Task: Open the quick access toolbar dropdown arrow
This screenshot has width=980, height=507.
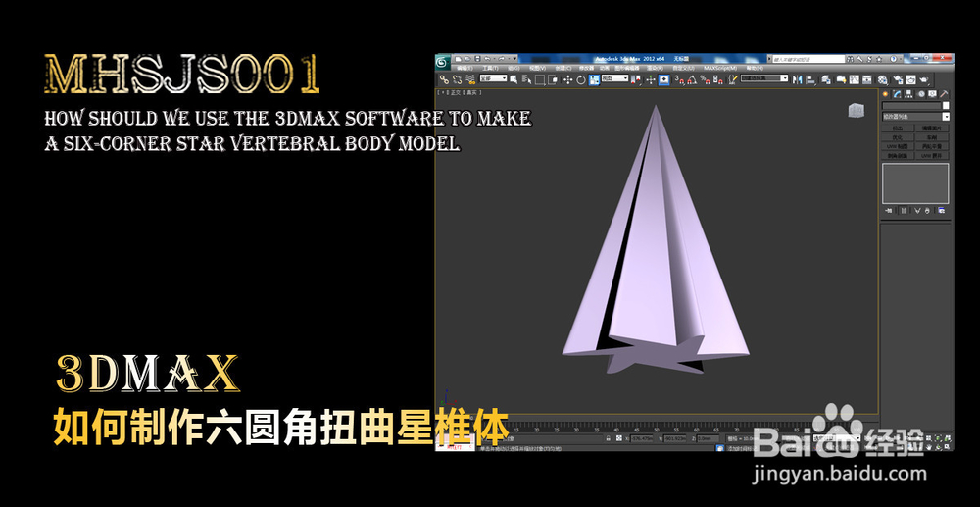Action: pyautogui.click(x=514, y=59)
